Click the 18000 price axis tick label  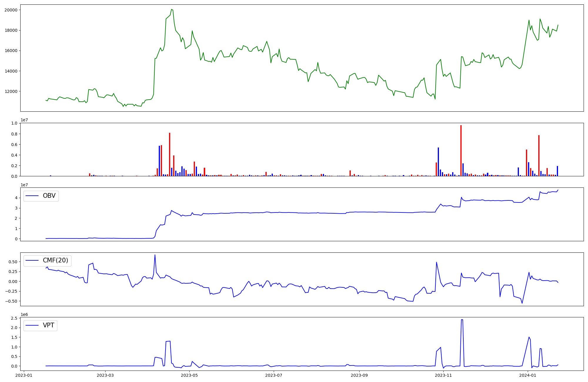(11, 30)
